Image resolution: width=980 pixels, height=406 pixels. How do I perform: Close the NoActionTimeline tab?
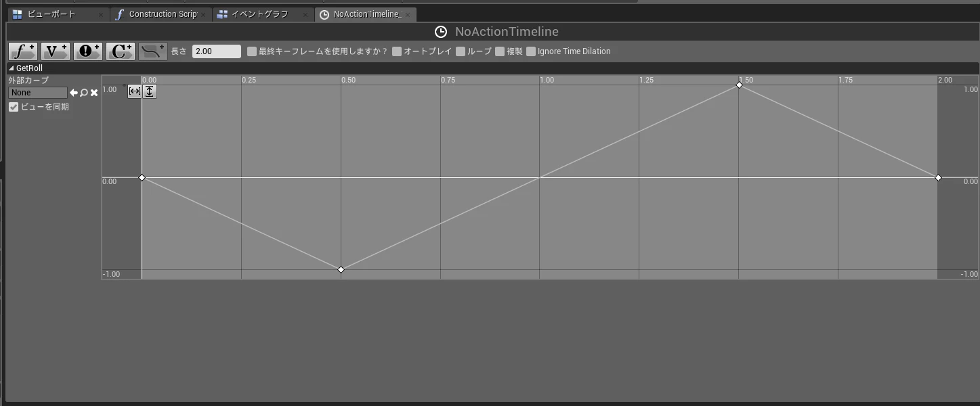pos(408,14)
